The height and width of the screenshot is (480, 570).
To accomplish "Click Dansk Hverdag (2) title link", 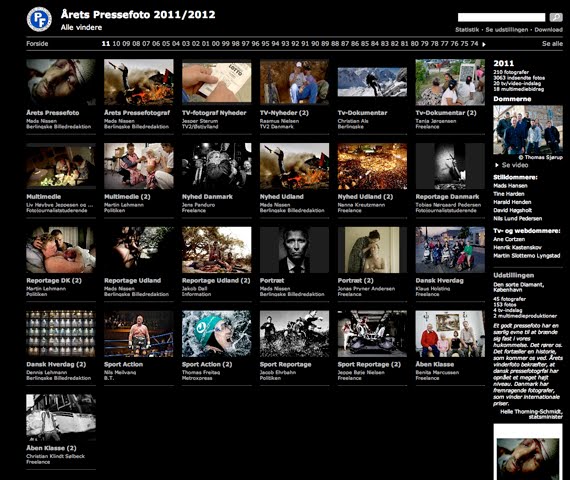I will click(x=56, y=364).
